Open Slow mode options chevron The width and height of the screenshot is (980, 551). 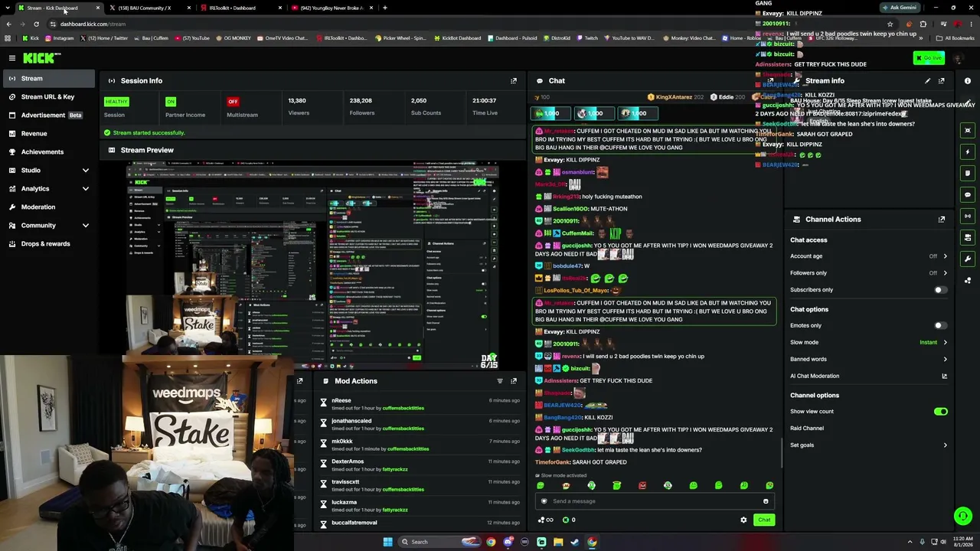945,343
